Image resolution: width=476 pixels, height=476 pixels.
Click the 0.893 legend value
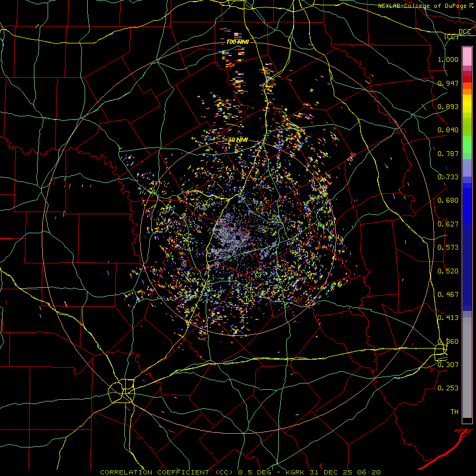click(x=448, y=106)
